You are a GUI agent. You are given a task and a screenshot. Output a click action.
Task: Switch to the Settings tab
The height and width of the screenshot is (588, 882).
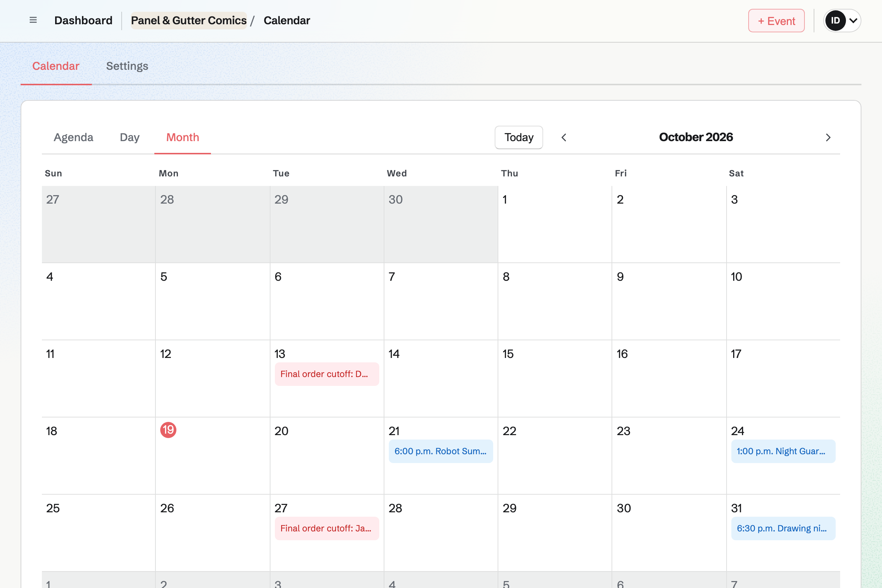(x=127, y=66)
